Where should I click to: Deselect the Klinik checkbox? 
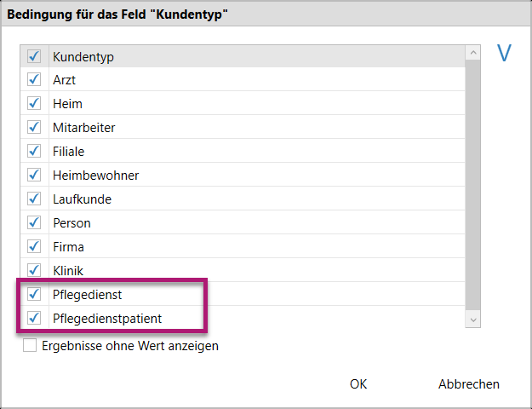(35, 271)
